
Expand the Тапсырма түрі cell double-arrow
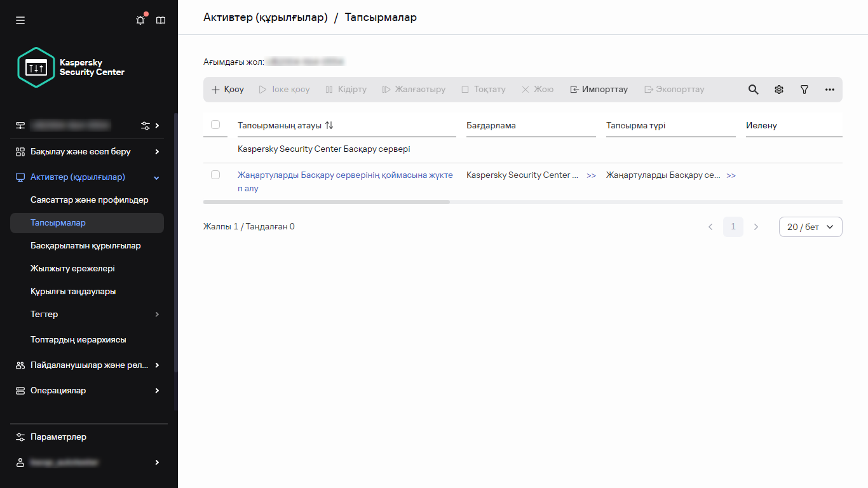(x=731, y=175)
